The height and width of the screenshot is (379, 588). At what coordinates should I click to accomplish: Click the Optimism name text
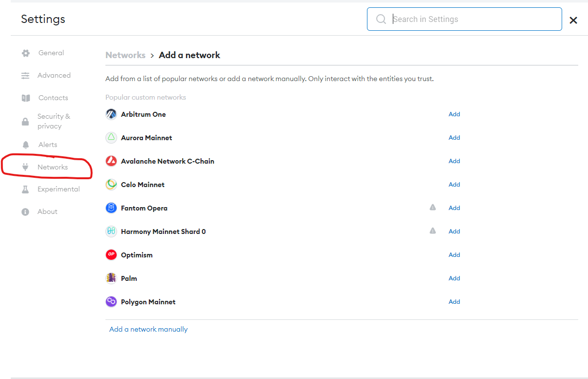point(137,255)
